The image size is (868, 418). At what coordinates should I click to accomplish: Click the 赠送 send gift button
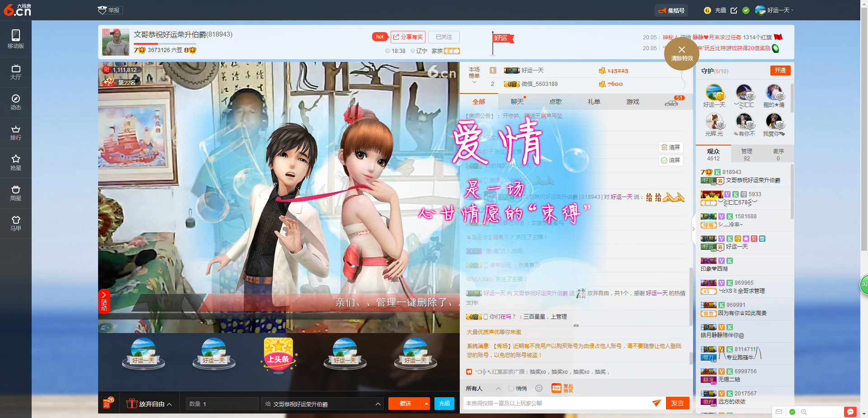click(x=406, y=404)
